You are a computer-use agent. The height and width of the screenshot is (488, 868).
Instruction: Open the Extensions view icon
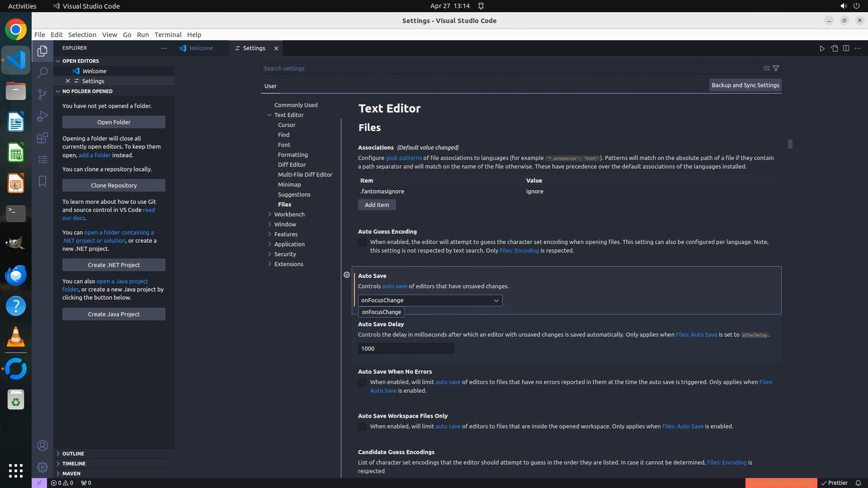click(42, 138)
